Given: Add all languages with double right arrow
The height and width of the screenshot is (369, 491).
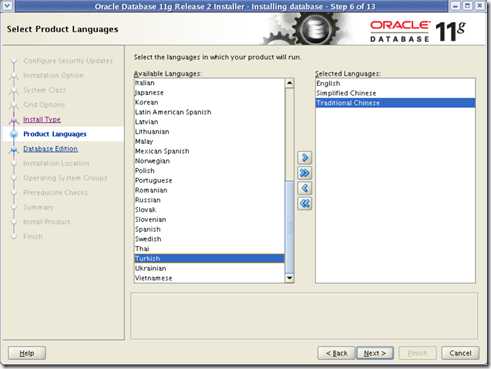Looking at the screenshot, I should [x=304, y=173].
